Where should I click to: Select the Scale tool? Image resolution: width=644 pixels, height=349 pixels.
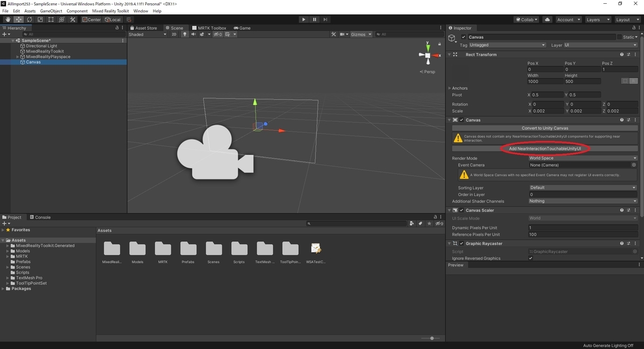point(40,19)
